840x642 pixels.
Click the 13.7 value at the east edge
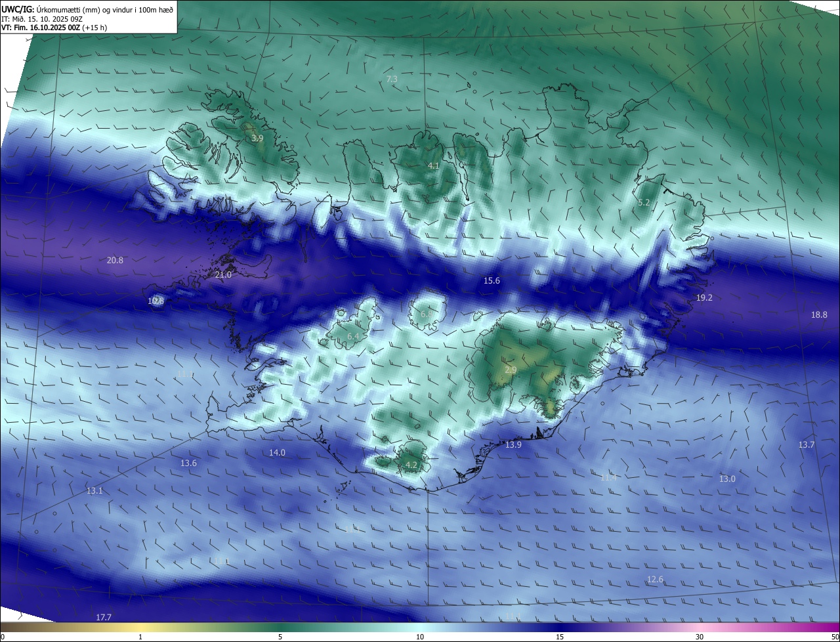807,445
